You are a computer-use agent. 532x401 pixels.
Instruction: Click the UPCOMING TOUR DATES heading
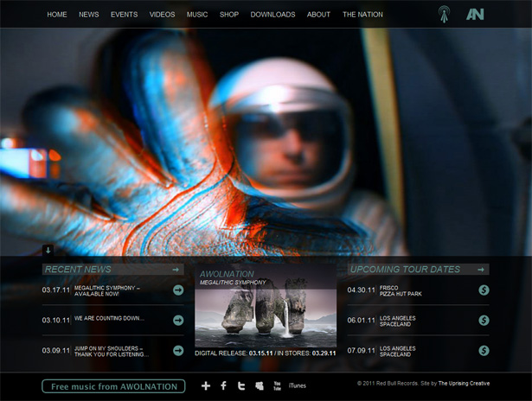click(405, 270)
